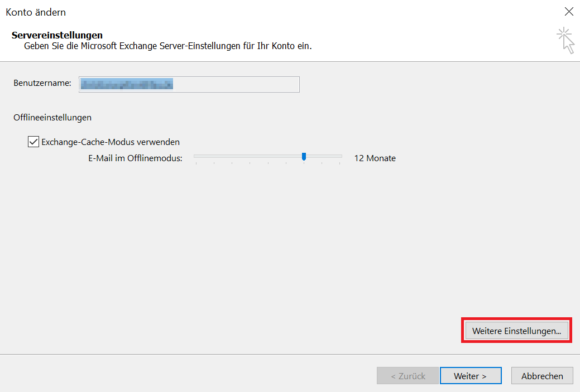Image resolution: width=580 pixels, height=392 pixels.
Task: Click slider tick immediately right of thumb
Action: click(x=322, y=162)
